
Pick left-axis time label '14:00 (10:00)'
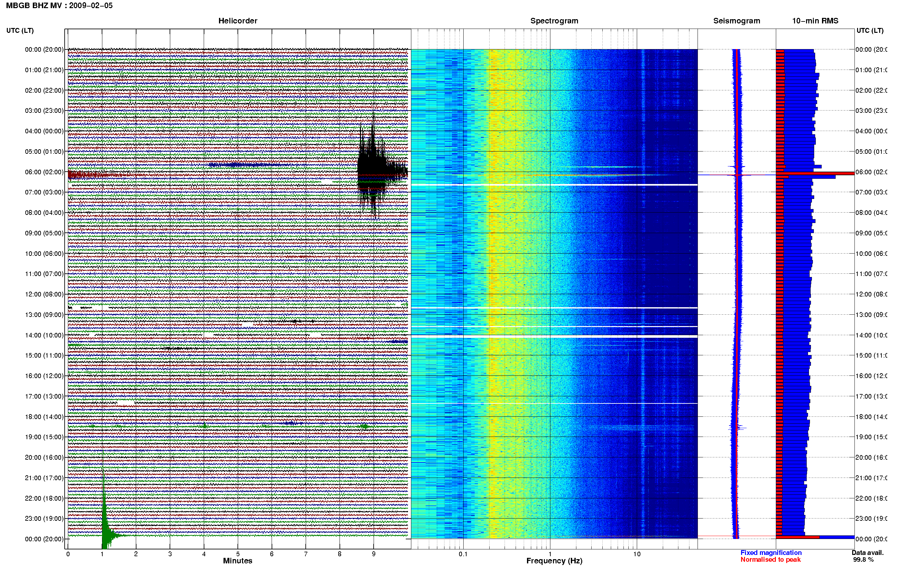click(x=44, y=335)
